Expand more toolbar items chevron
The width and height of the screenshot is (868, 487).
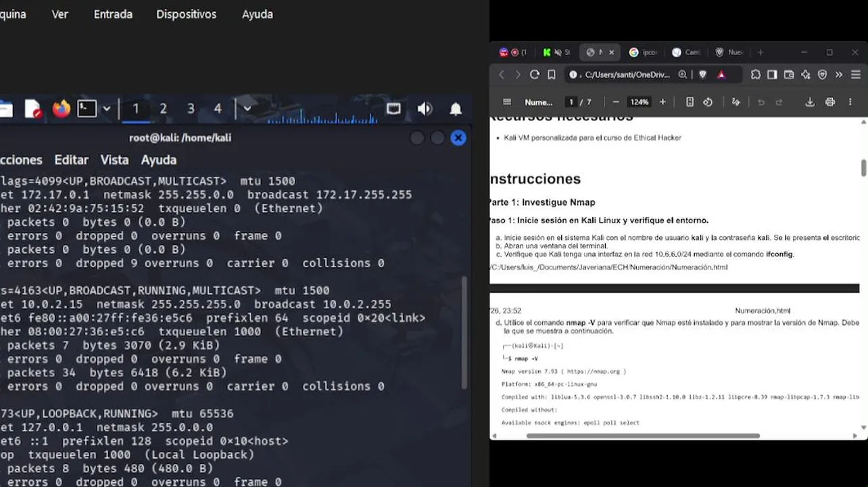coord(839,74)
